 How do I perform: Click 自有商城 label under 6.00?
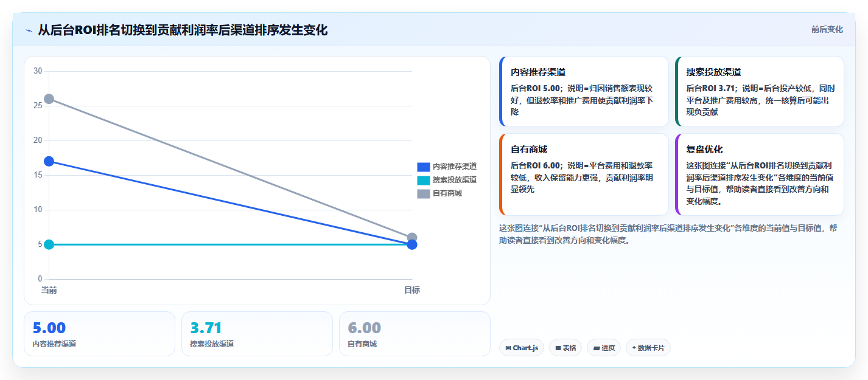(x=362, y=344)
